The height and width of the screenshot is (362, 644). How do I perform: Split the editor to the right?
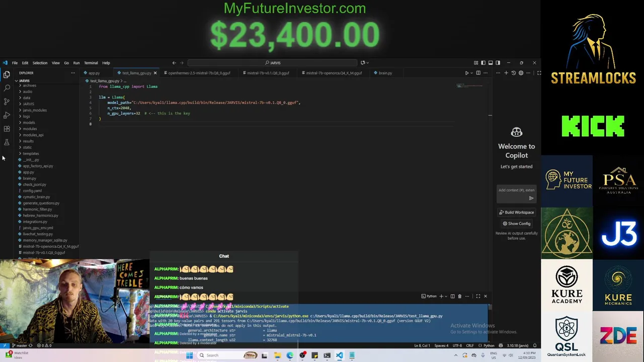pos(478,73)
